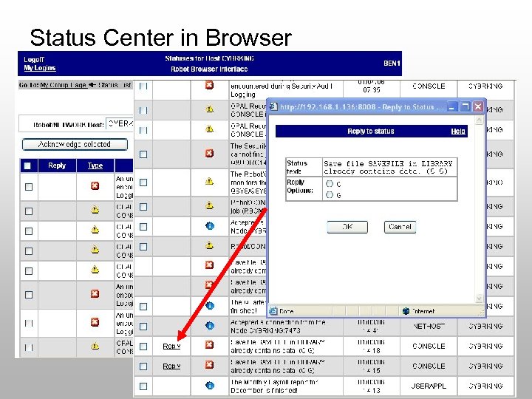Click the Reply link in the 14:15 row
Viewport: 532px width, 399px height.
tap(171, 366)
